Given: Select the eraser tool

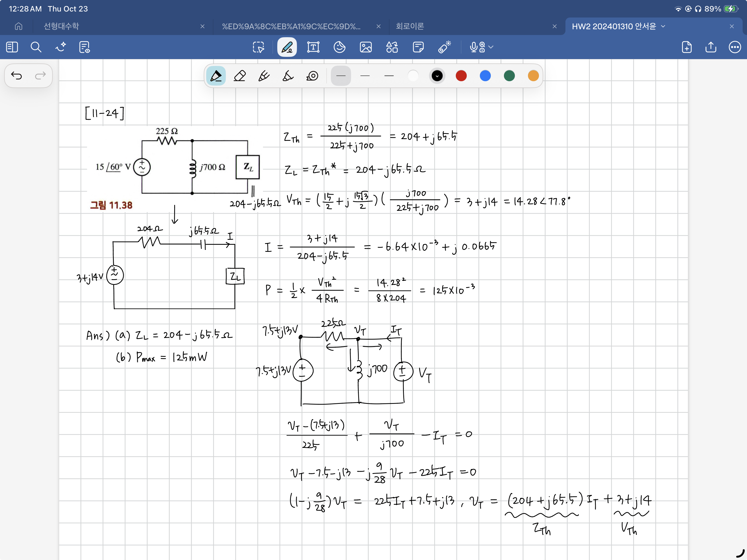Looking at the screenshot, I should [x=240, y=76].
